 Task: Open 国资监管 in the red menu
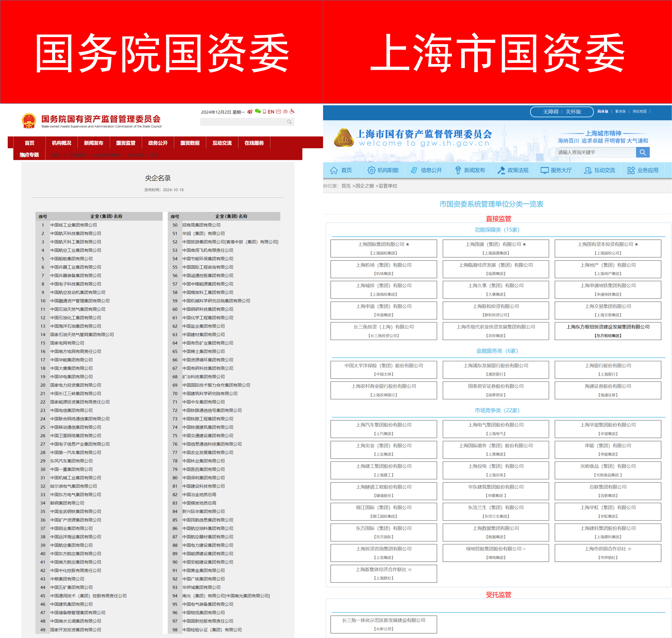[126, 143]
